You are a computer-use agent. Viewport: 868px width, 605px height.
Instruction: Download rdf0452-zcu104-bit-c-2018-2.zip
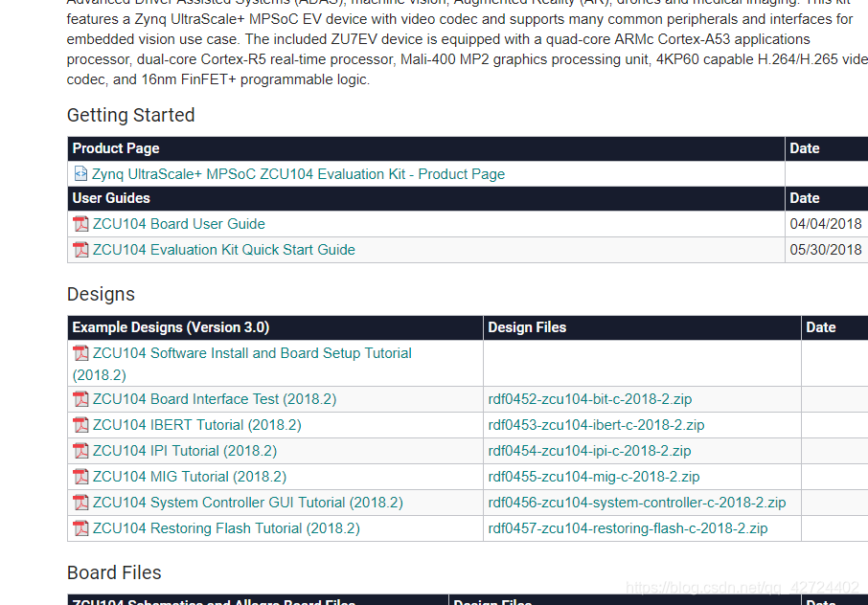(589, 399)
